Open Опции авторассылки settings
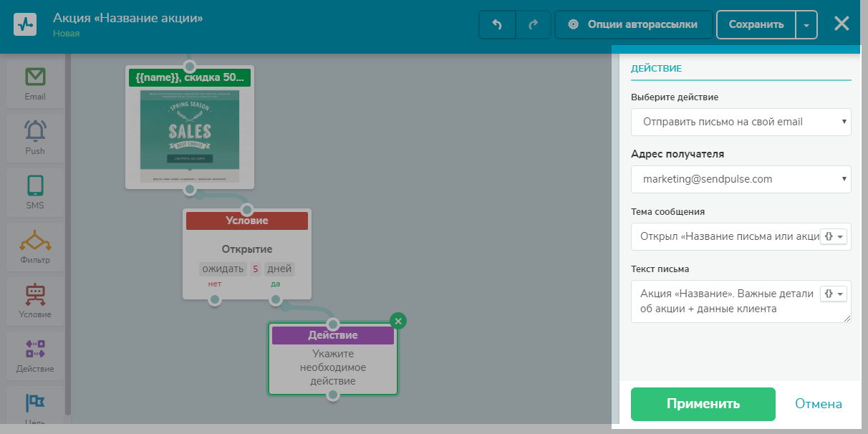 tap(634, 24)
